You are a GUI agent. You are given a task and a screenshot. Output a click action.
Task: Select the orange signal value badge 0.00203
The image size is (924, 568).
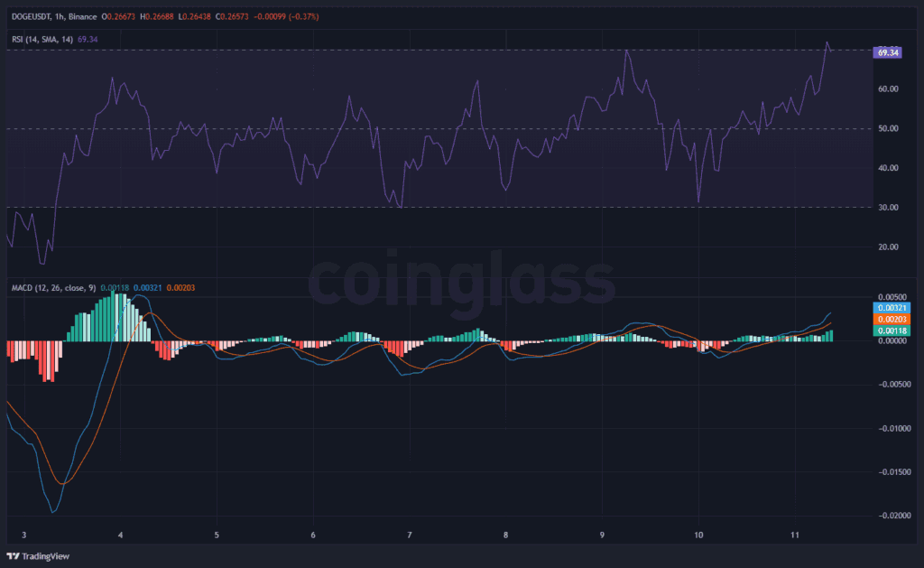(x=891, y=320)
